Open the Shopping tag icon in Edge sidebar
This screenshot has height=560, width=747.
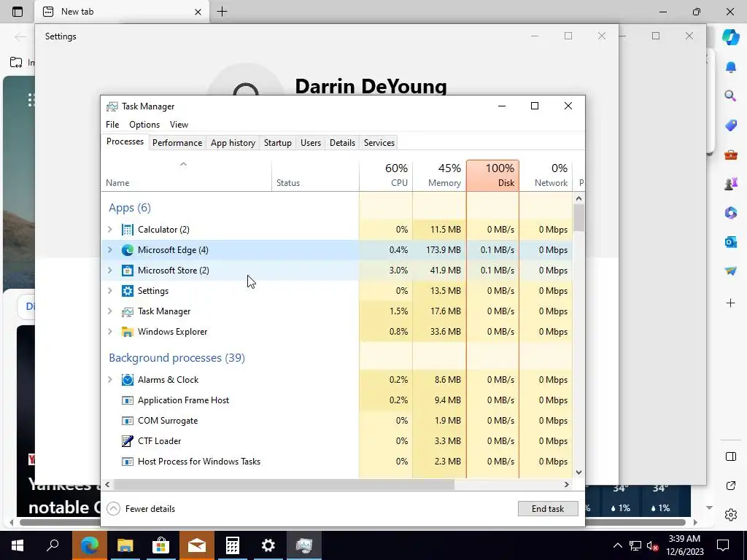pyautogui.click(x=730, y=125)
